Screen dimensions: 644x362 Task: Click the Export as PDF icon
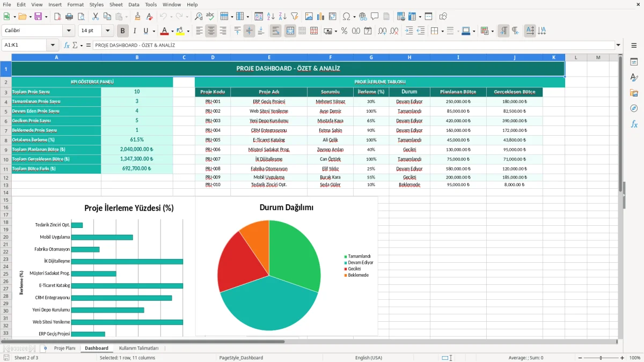point(57,17)
